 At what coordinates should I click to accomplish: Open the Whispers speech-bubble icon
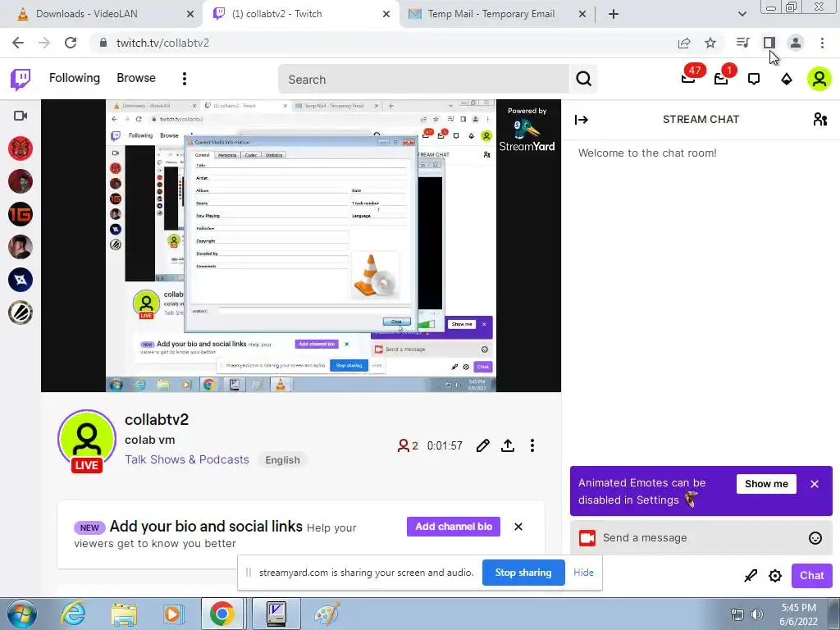754,80
